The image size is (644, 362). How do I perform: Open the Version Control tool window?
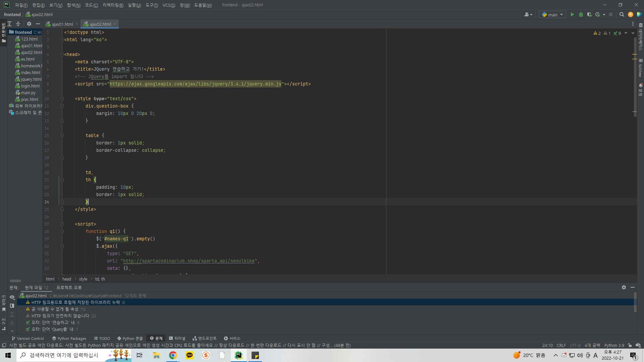28,339
